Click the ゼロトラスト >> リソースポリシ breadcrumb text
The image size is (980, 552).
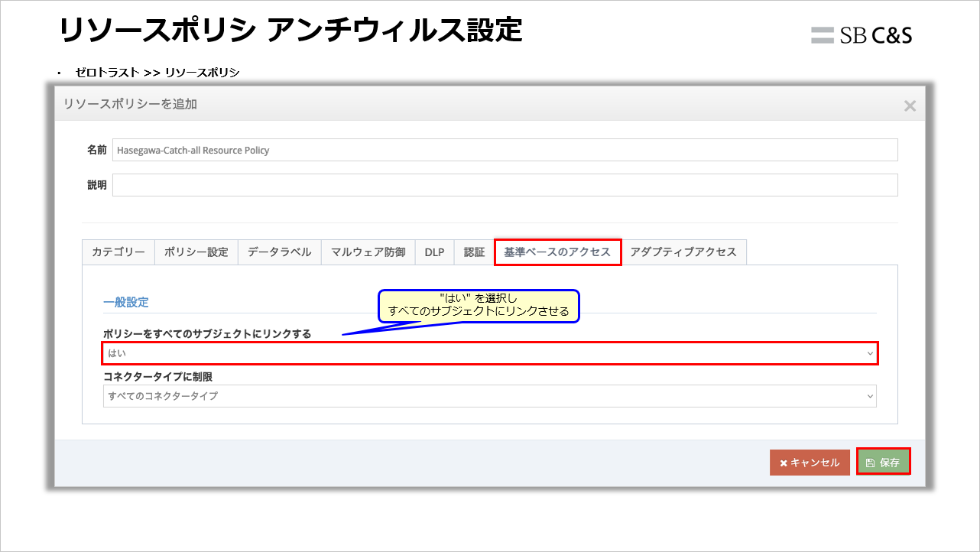(x=157, y=73)
